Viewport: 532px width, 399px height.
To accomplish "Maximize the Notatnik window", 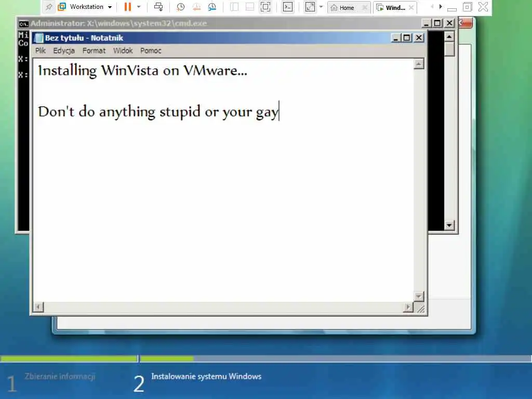I will click(x=406, y=37).
